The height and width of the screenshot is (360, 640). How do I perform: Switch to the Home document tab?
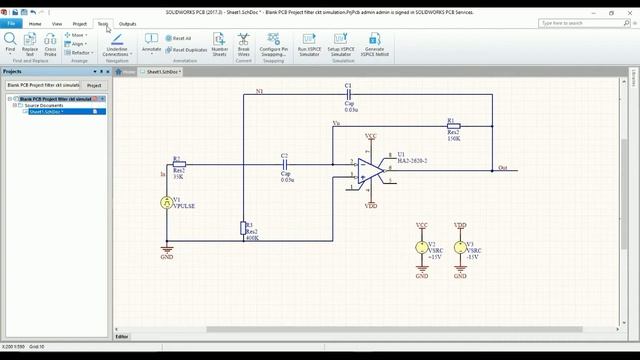125,72
